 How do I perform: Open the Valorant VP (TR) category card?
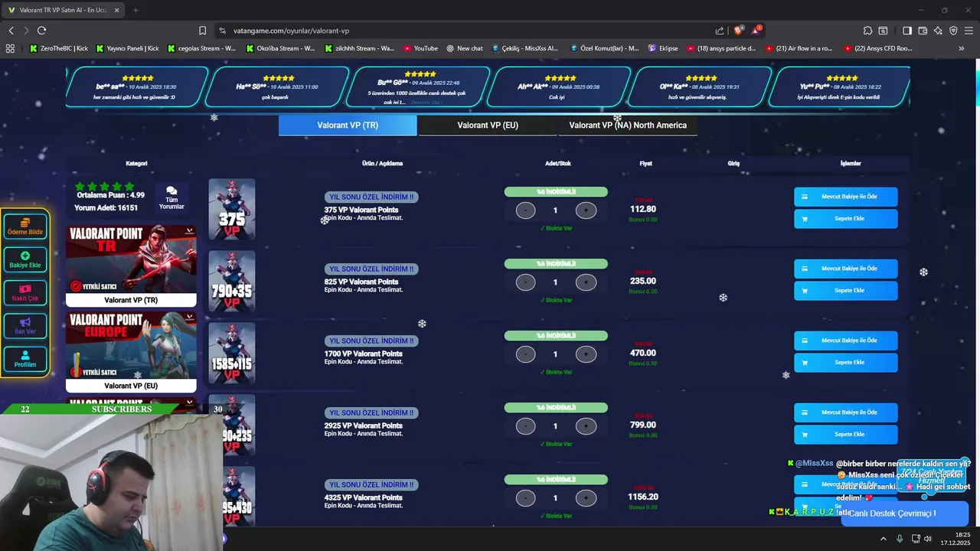pos(131,266)
